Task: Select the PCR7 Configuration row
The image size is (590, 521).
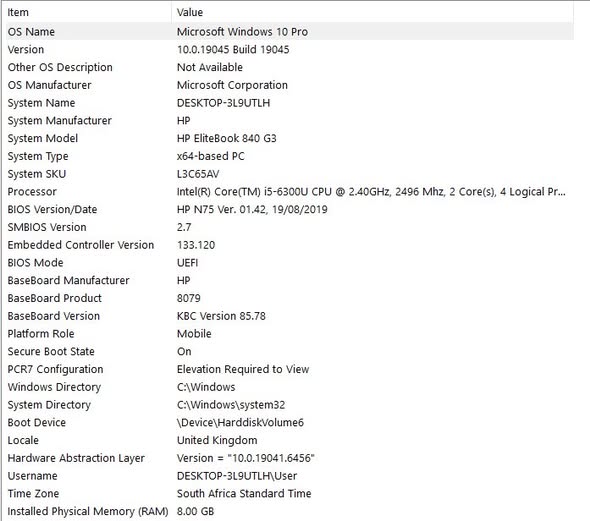Action: coord(290,369)
